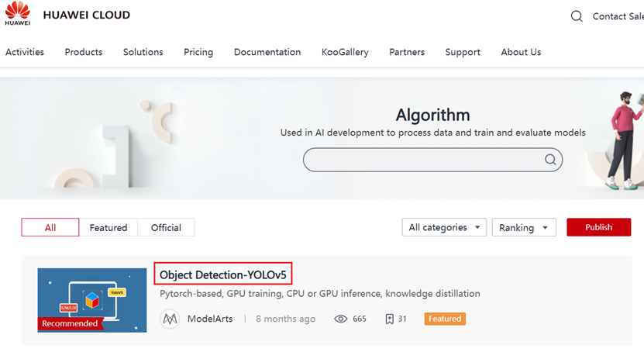Expand the All categories dropdown

pyautogui.click(x=444, y=227)
